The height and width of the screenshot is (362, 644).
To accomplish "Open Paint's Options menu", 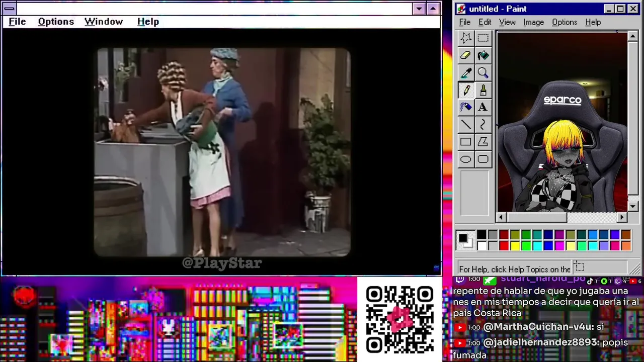I will click(x=565, y=22).
